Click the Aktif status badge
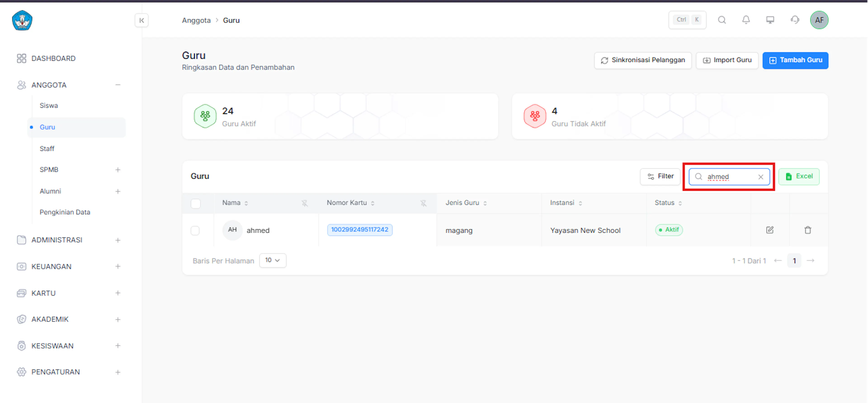This screenshot has height=403, width=868. tap(669, 230)
